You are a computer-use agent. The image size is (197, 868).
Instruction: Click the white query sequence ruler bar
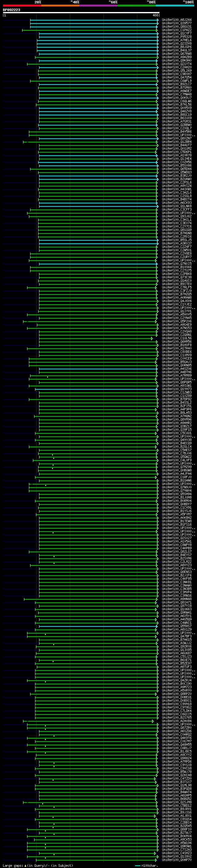coord(81,12)
